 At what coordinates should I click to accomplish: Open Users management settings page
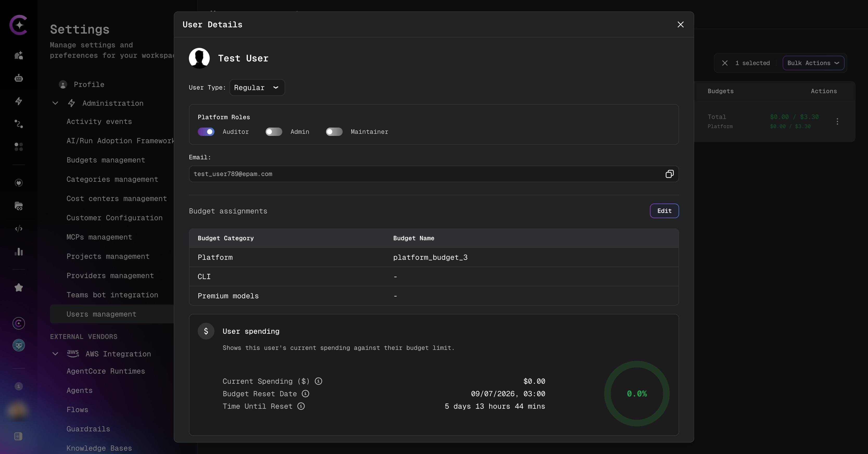click(x=112, y=314)
